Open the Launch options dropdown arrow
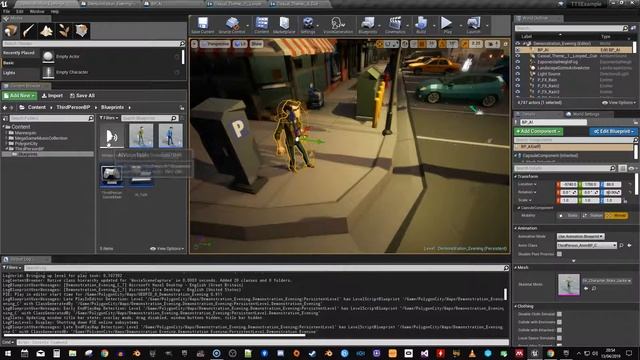Screen dimensions: 640x360 point(487,26)
